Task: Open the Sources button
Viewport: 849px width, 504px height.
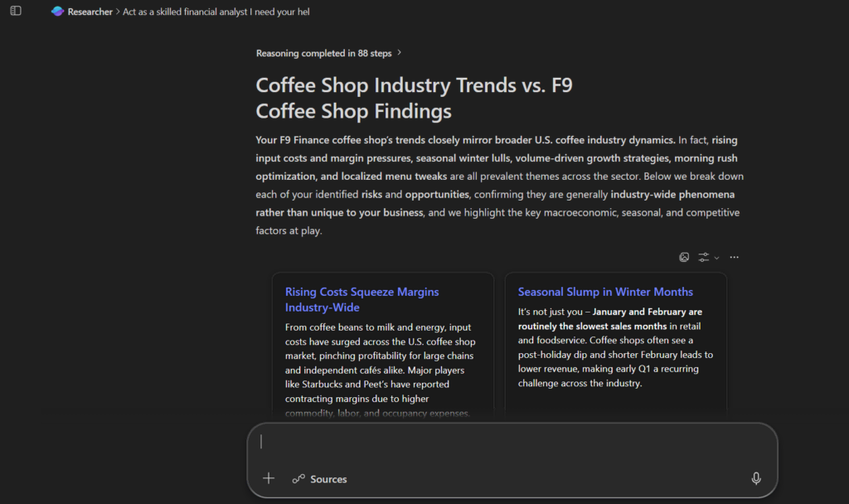Action: (320, 479)
